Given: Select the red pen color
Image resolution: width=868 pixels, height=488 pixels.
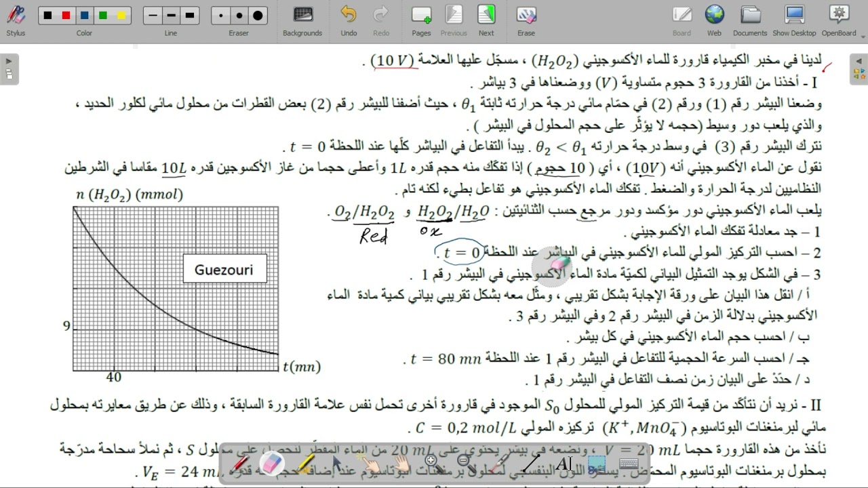Looking at the screenshot, I should pyautogui.click(x=66, y=15).
